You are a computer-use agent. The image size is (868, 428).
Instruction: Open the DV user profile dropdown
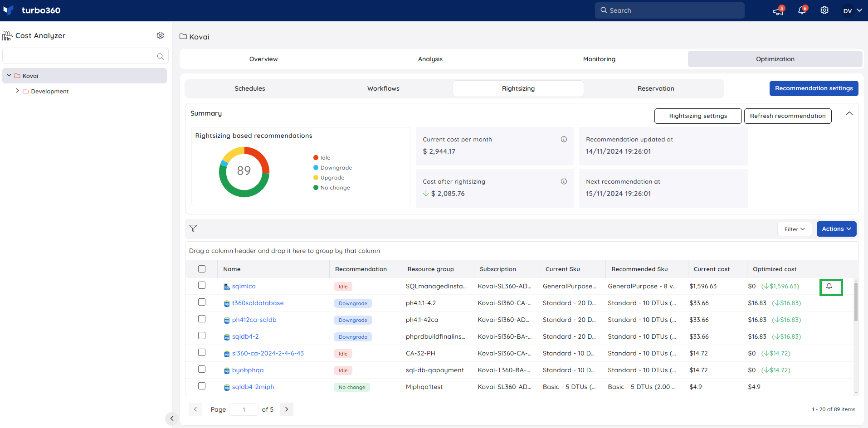tap(852, 10)
